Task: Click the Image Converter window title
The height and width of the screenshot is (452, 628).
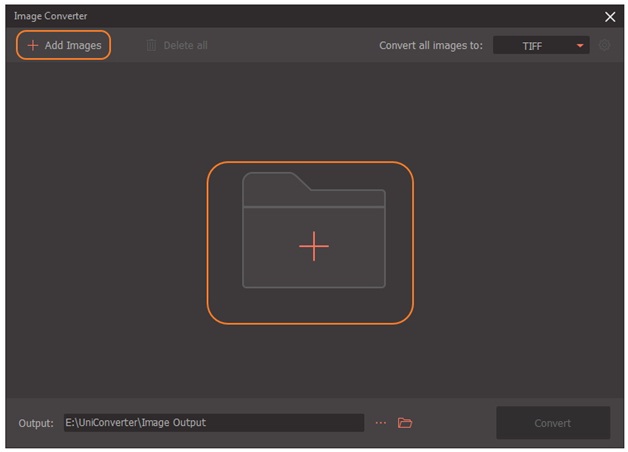Action: 50,16
